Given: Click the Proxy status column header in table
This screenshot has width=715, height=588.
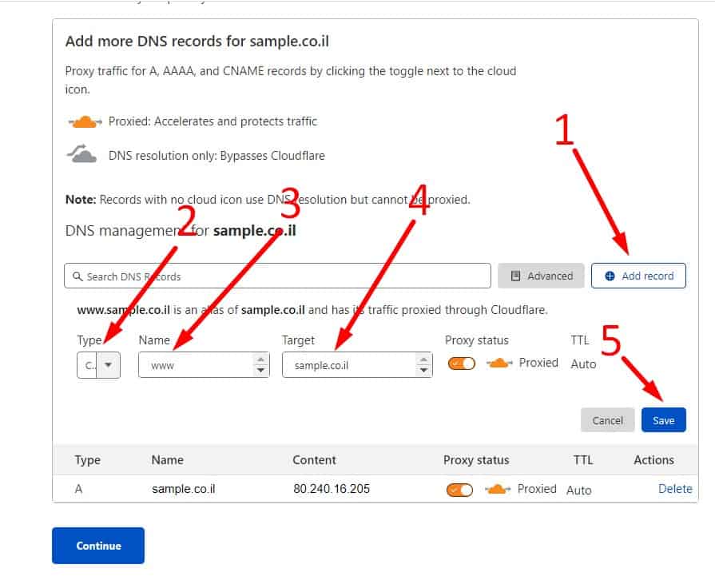Looking at the screenshot, I should click(x=476, y=460).
